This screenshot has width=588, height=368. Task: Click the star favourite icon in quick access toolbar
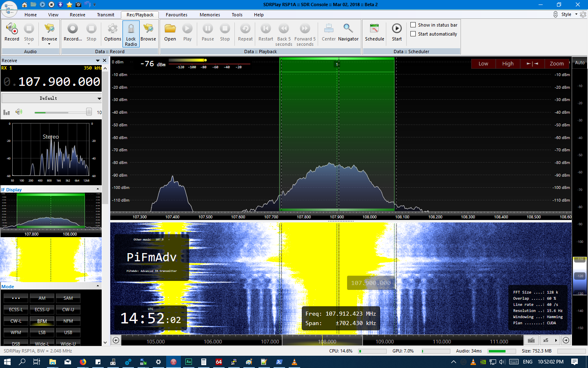[x=69, y=4]
